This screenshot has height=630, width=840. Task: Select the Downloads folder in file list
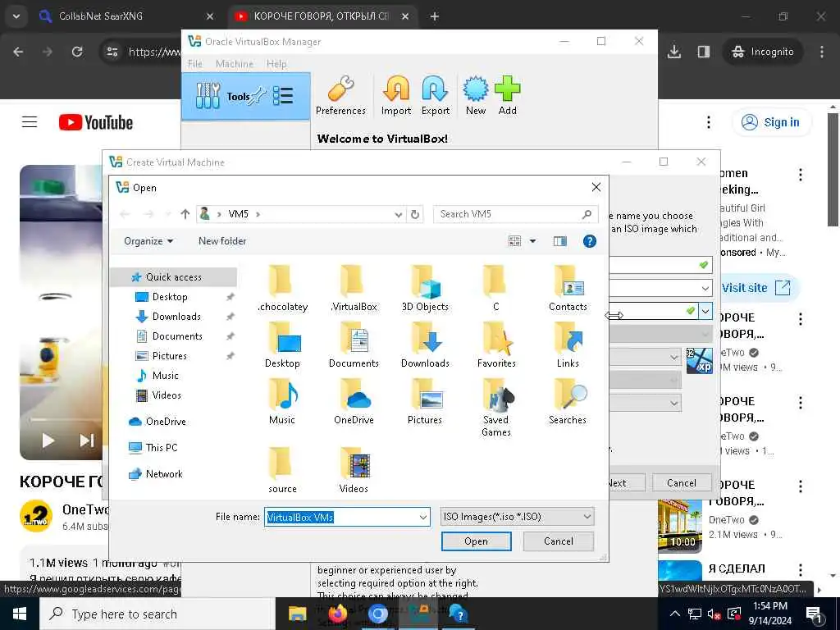pos(425,345)
